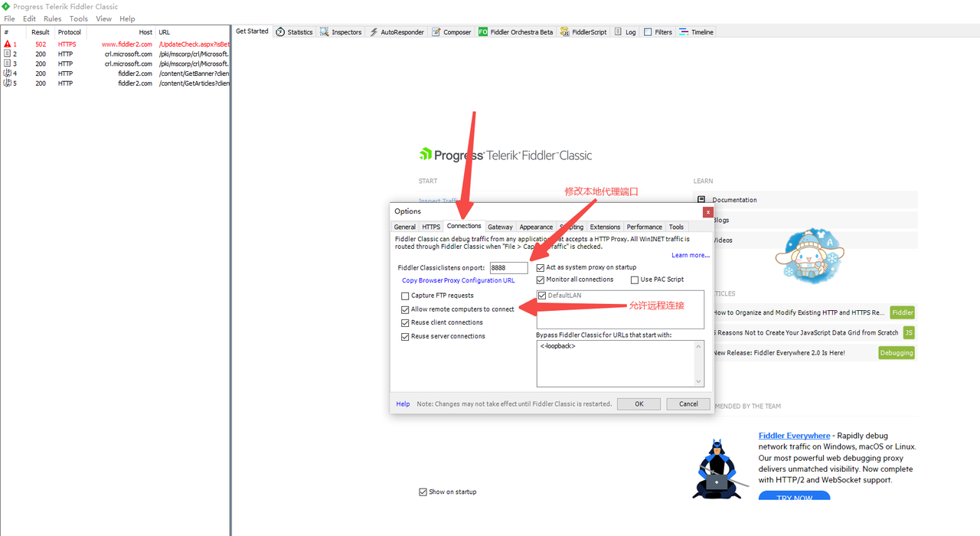Click the green Fiddler article tag
Screen dimensions: 980x536
(x=903, y=312)
